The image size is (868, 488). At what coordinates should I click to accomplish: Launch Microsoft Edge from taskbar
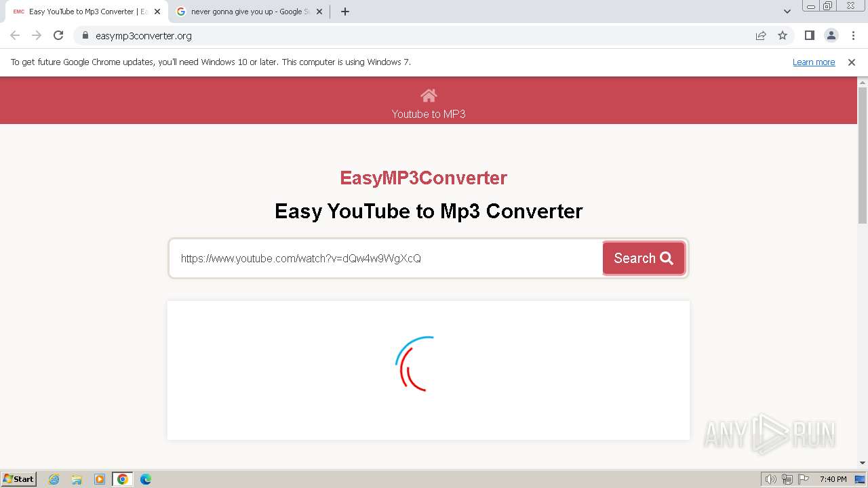[146, 479]
